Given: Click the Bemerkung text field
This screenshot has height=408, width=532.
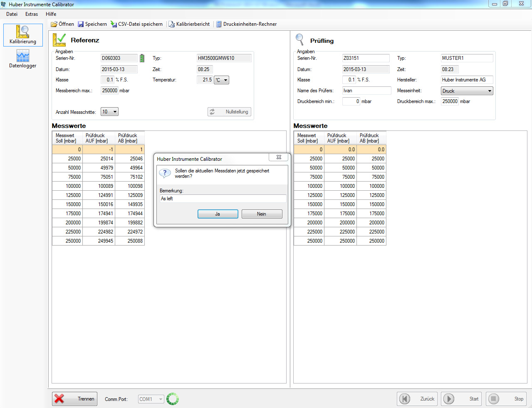Looking at the screenshot, I should [x=223, y=199].
